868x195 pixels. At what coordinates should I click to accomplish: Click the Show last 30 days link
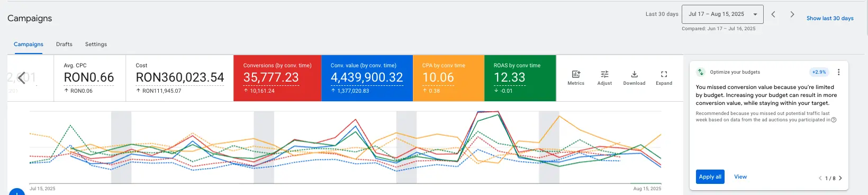click(x=830, y=18)
